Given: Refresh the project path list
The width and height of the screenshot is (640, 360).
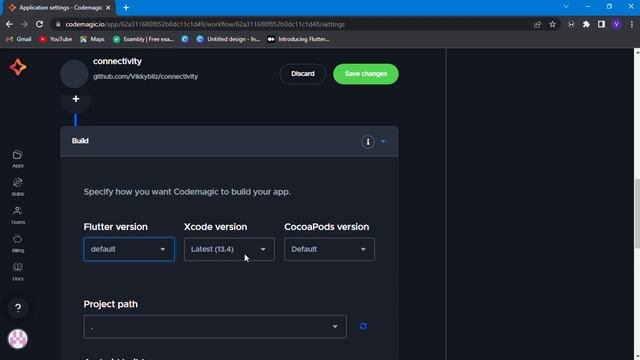Looking at the screenshot, I should [363, 326].
